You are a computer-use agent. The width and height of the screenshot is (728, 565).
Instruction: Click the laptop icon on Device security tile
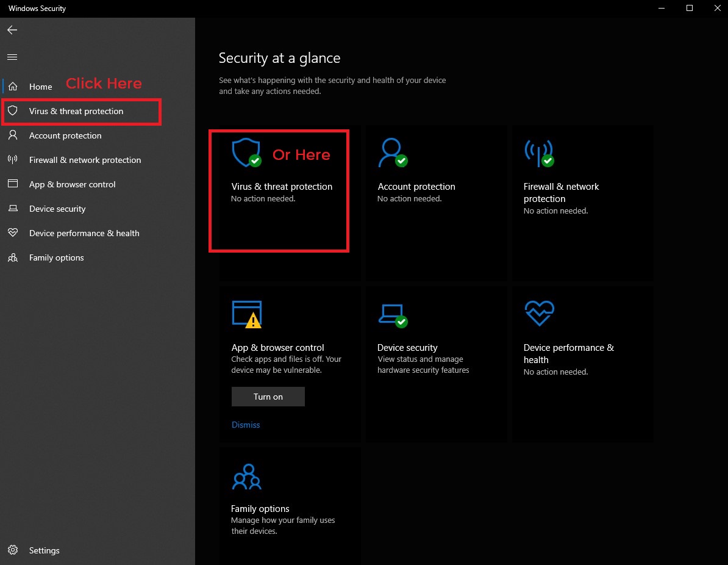393,316
